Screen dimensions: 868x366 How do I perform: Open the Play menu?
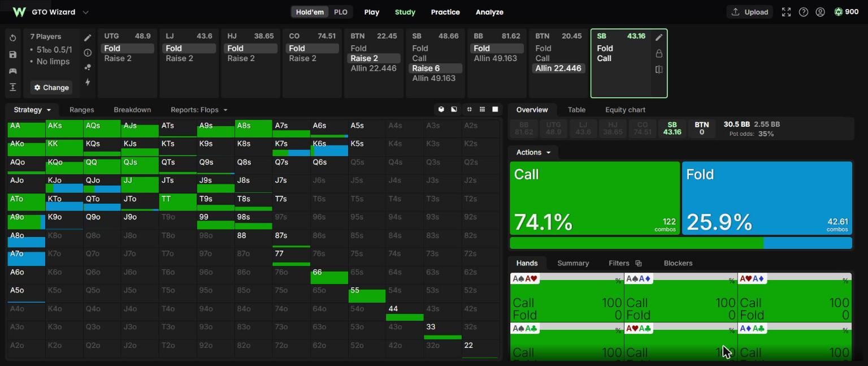tap(372, 12)
